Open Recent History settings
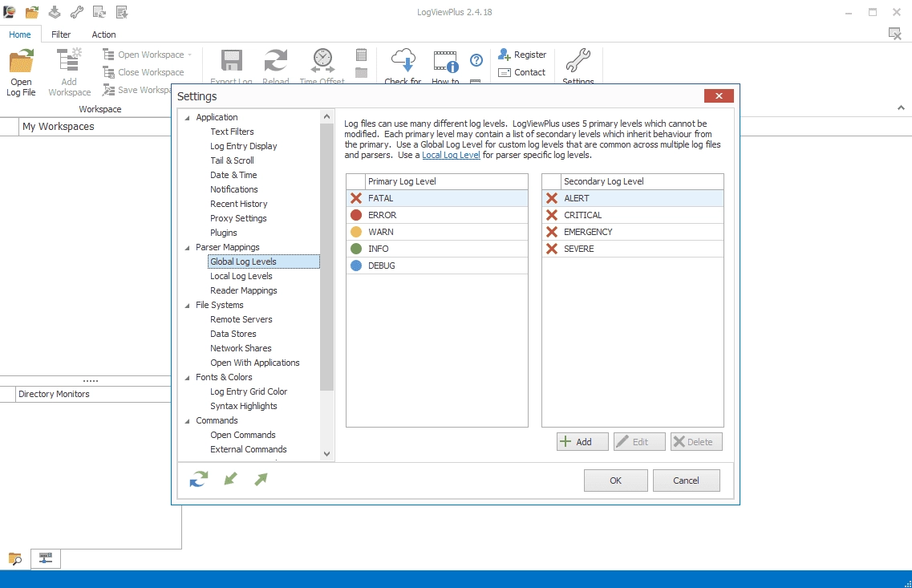Screen dimensions: 912x588 238,204
